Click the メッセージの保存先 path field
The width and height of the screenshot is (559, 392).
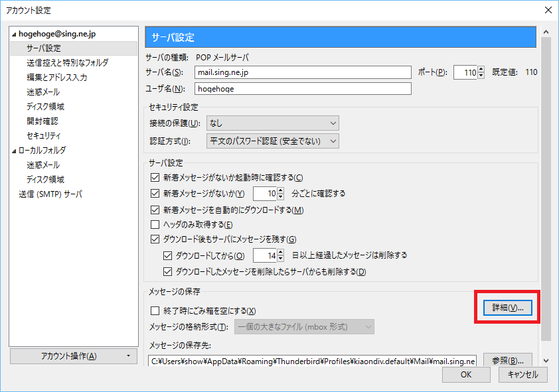(312, 361)
